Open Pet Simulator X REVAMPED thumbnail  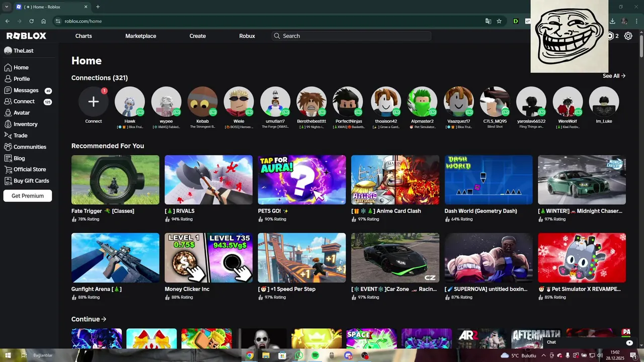[x=582, y=258]
